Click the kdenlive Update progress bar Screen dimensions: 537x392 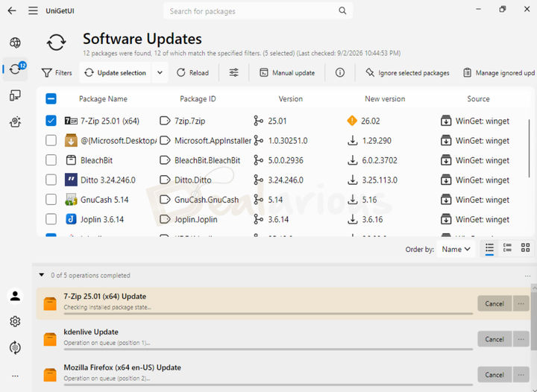tap(268, 349)
